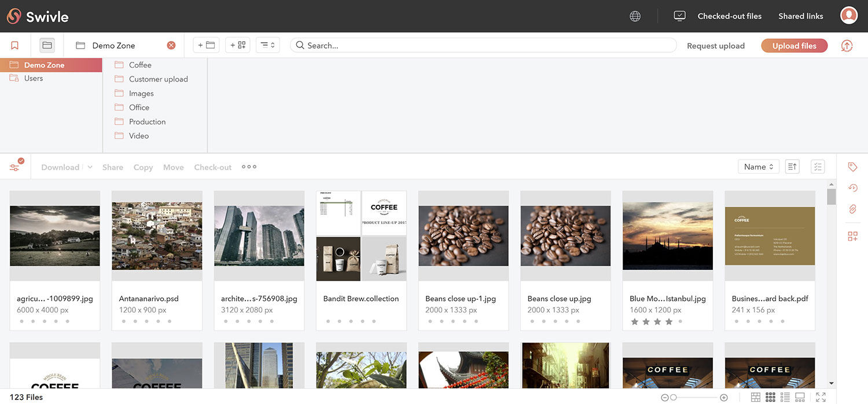Click the Search input field

point(483,45)
